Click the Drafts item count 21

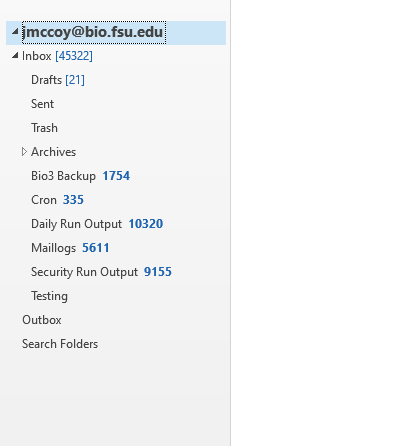click(x=75, y=80)
